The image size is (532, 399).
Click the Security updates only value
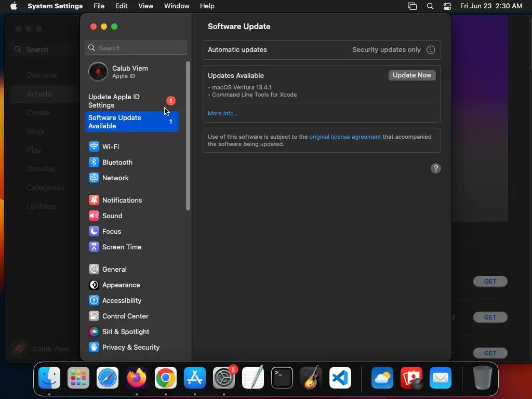pos(386,50)
